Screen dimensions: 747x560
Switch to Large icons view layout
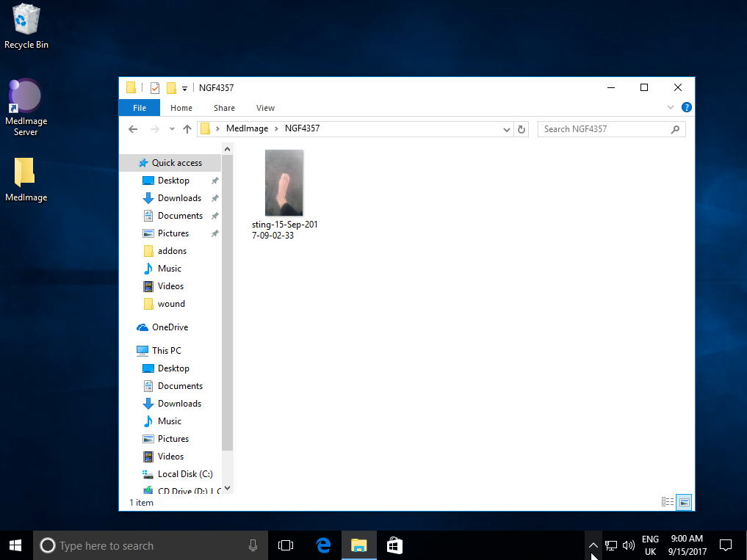[x=684, y=502]
